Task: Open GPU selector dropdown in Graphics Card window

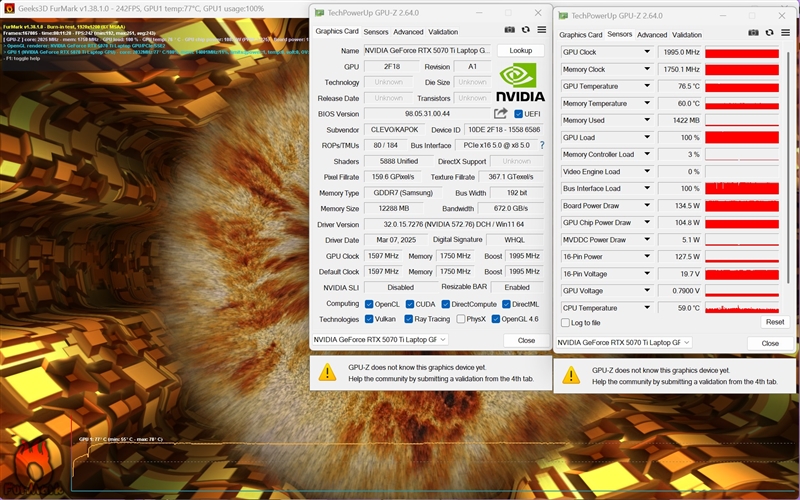Action: coord(380,339)
